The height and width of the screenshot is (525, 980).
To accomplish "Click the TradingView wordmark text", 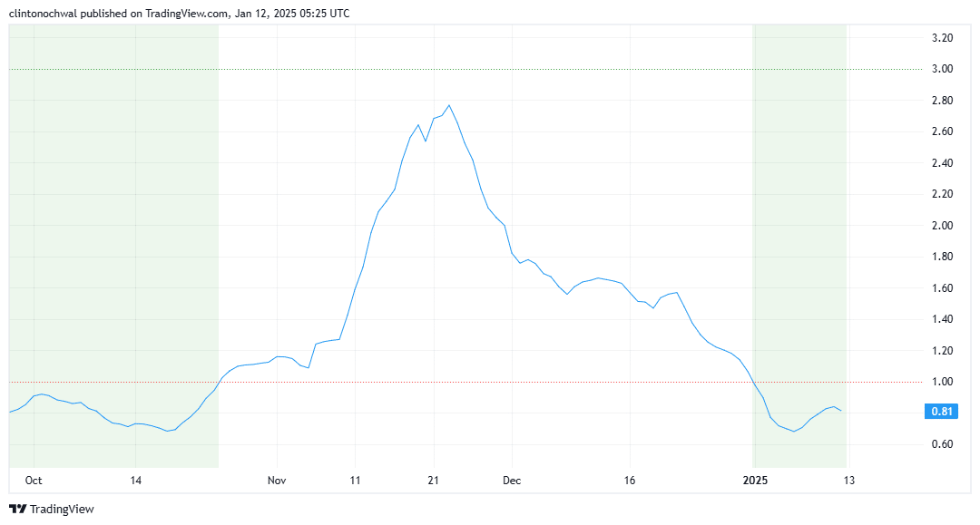I will coord(62,510).
